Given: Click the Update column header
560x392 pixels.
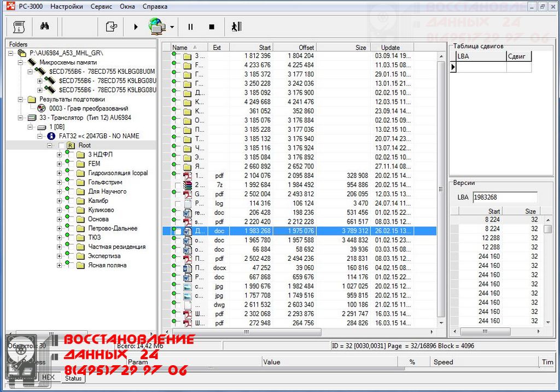Looking at the screenshot, I should point(390,48).
